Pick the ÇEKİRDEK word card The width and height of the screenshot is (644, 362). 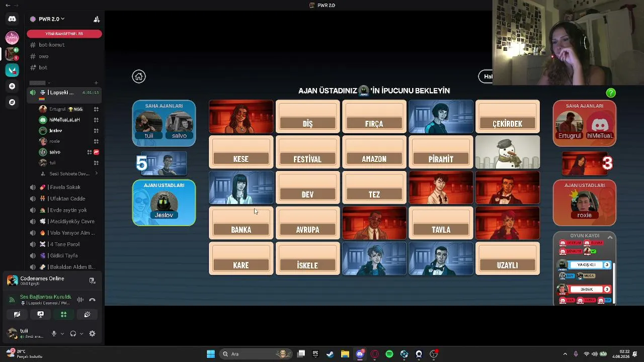click(508, 117)
